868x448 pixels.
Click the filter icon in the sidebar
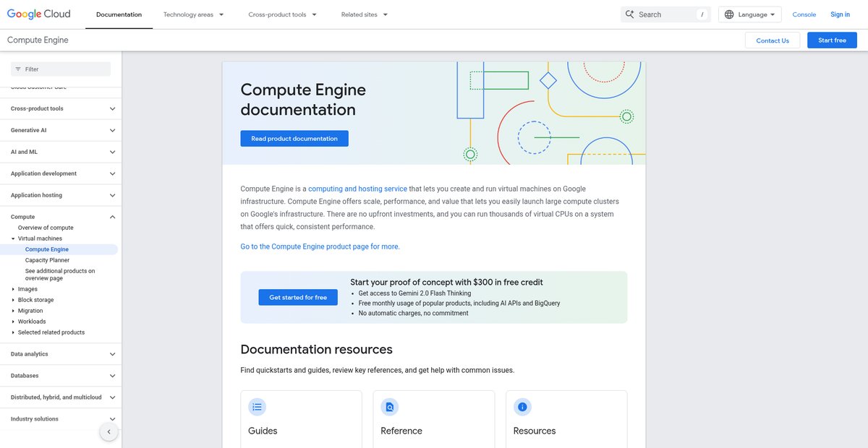click(18, 69)
